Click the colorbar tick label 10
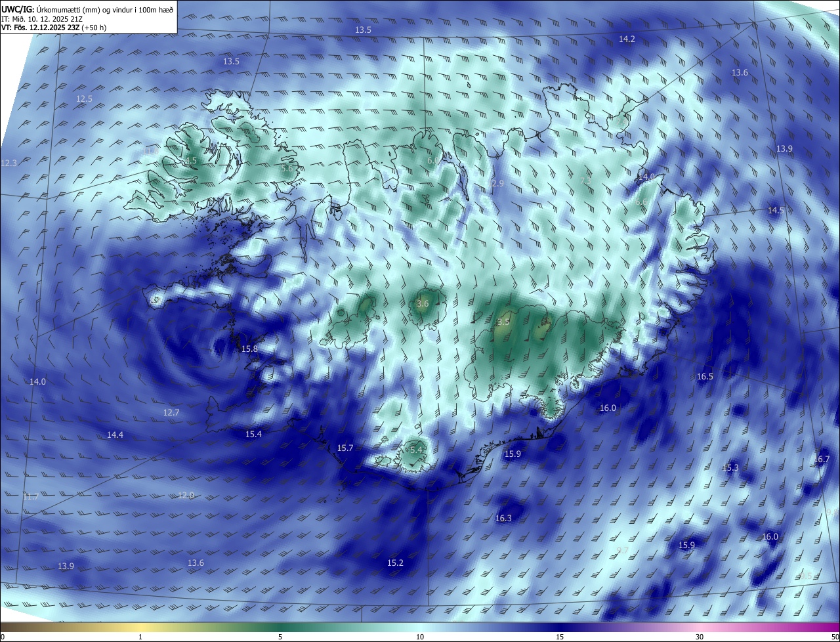840x642 pixels. click(x=420, y=637)
